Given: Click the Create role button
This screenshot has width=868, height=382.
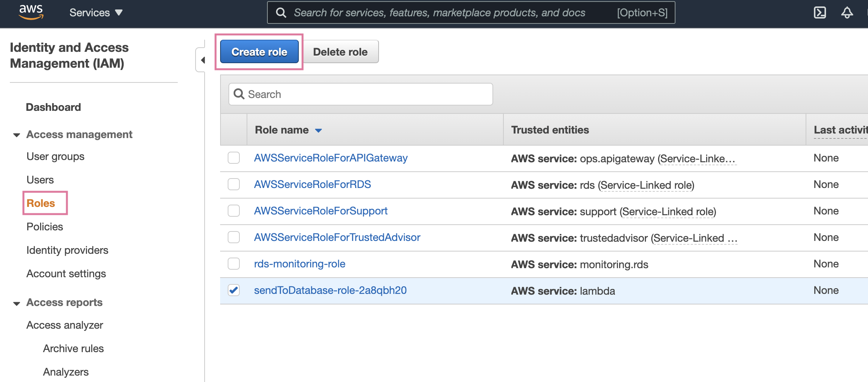Looking at the screenshot, I should [259, 52].
